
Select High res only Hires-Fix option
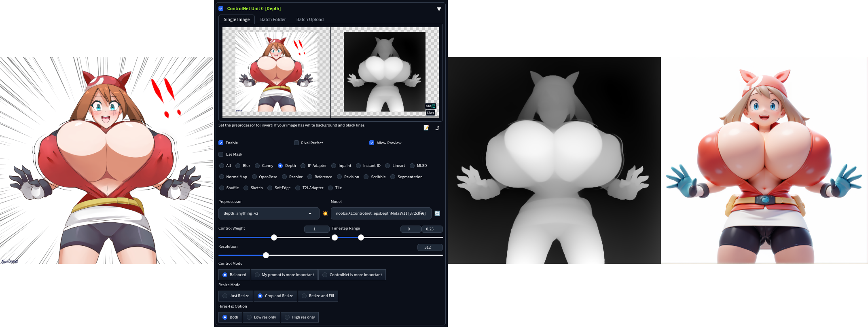(x=299, y=317)
